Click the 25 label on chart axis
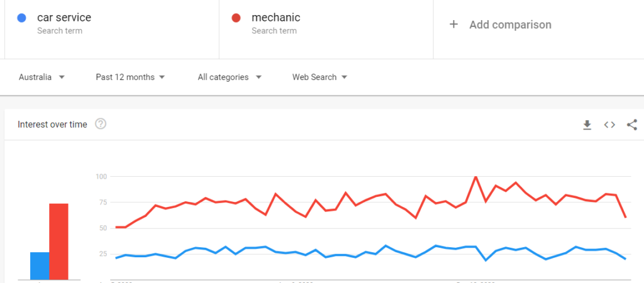Screen dimensions: 644x283 point(101,254)
